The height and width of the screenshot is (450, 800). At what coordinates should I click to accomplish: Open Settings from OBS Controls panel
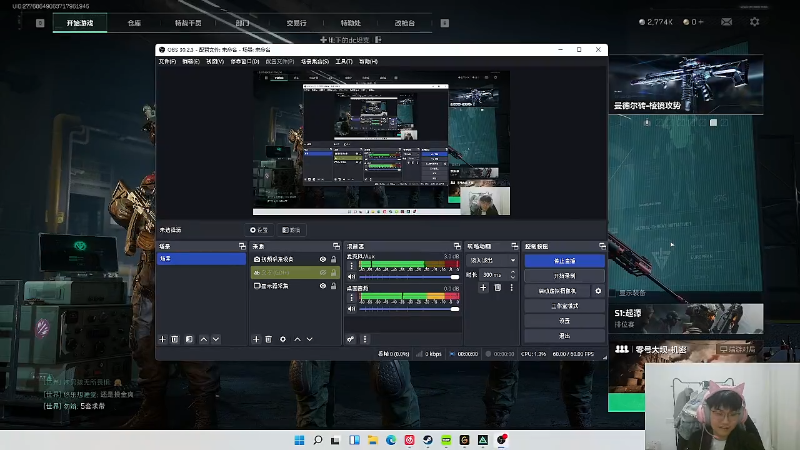[x=564, y=321]
